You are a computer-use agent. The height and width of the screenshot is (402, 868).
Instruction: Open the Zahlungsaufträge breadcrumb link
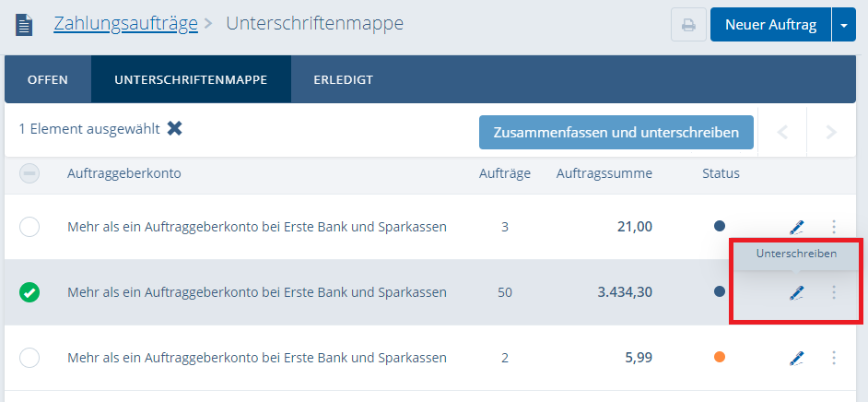pyautogui.click(x=125, y=23)
